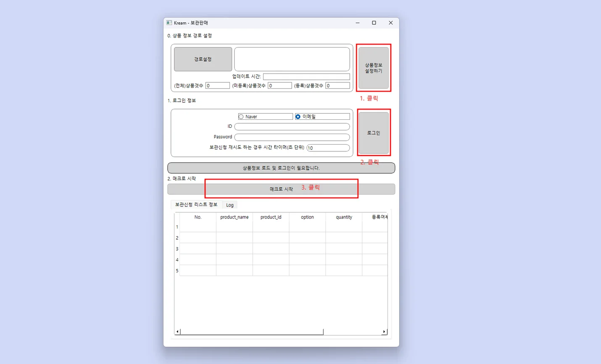Switch to the 보관신청 리스트 정보 tab
Viewport: 601px width, 364px height.
(x=196, y=204)
